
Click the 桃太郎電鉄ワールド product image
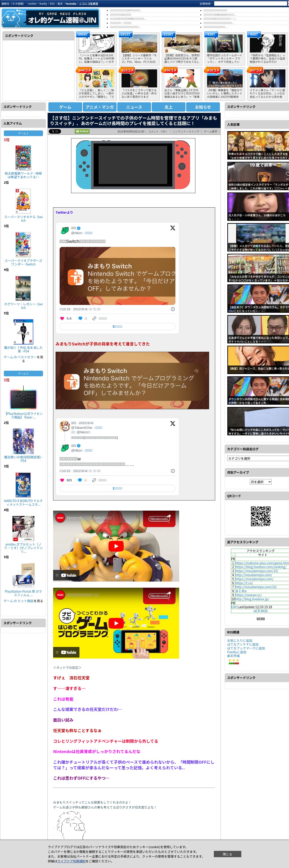tap(23, 158)
